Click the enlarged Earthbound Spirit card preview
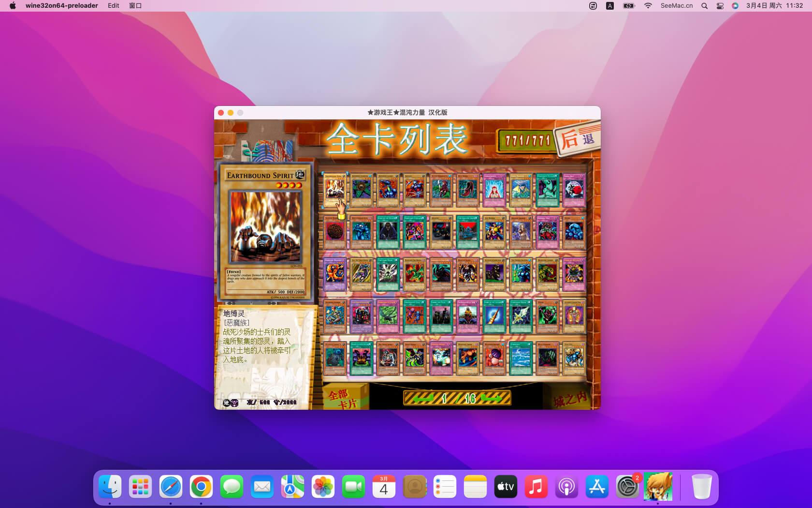The width and height of the screenshot is (812, 508). coord(265,232)
